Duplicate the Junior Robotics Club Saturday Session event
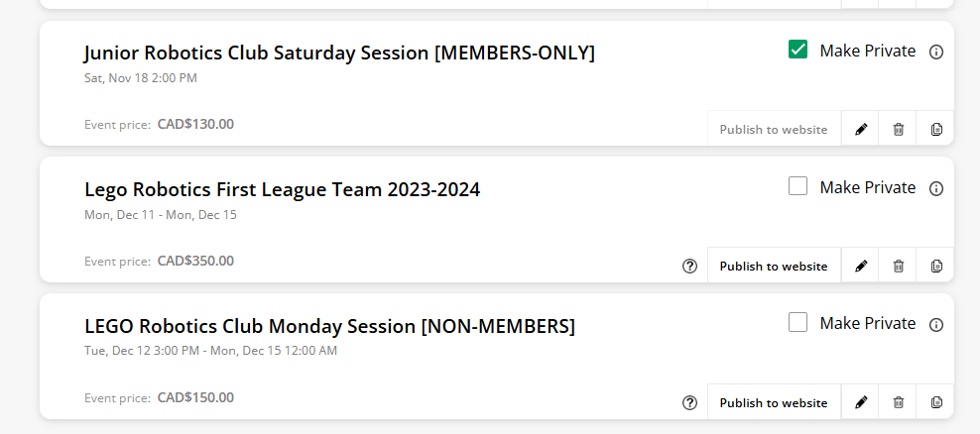 936,130
